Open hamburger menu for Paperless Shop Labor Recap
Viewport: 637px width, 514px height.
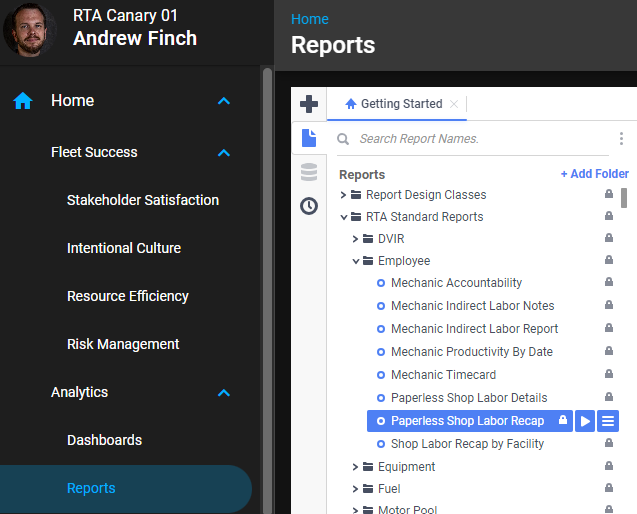tap(607, 421)
